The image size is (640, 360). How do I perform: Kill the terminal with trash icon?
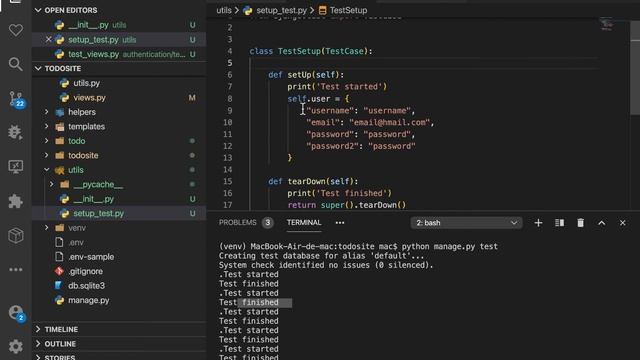coord(580,223)
